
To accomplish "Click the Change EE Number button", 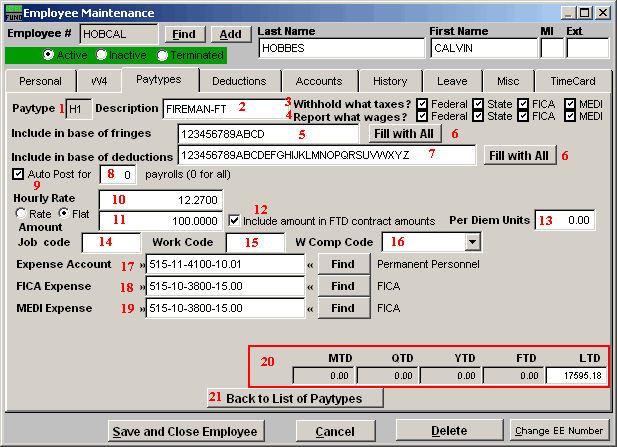I will pyautogui.click(x=559, y=430).
